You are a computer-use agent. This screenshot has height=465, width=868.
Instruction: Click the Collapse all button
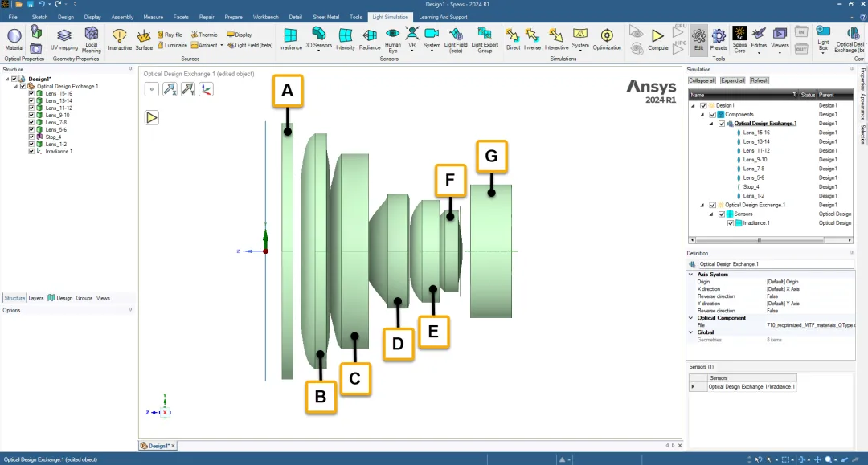pos(702,81)
